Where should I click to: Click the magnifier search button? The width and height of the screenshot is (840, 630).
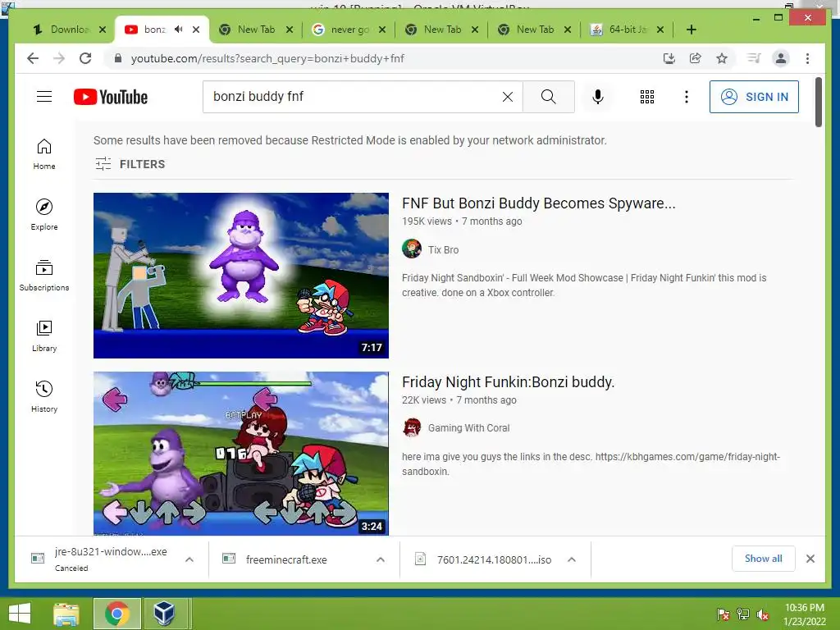548,97
